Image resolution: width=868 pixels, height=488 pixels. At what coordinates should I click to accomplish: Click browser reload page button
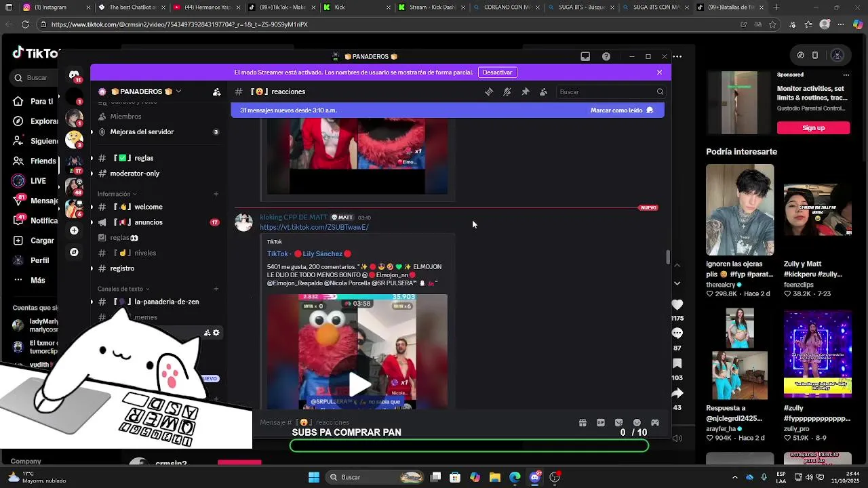[x=25, y=24]
